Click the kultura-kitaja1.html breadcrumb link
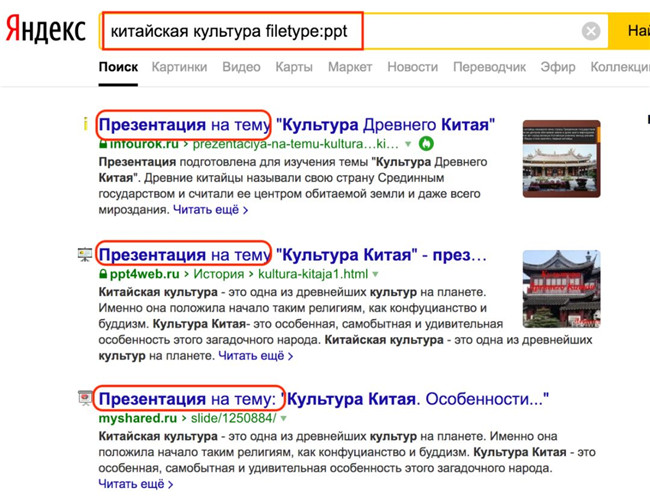The image size is (650, 498). 313,274
